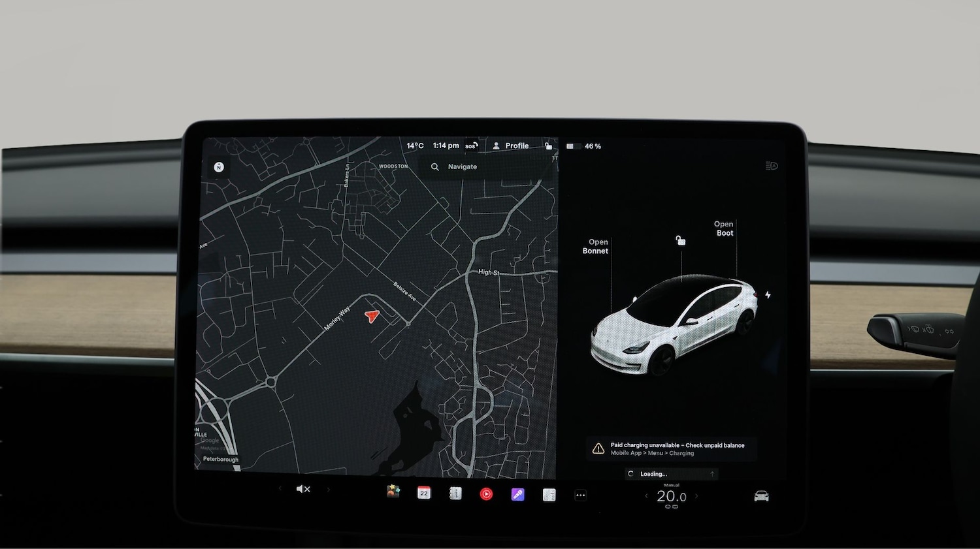The width and height of the screenshot is (980, 549).
Task: Mute audio with the speaker icon
Action: (x=302, y=488)
